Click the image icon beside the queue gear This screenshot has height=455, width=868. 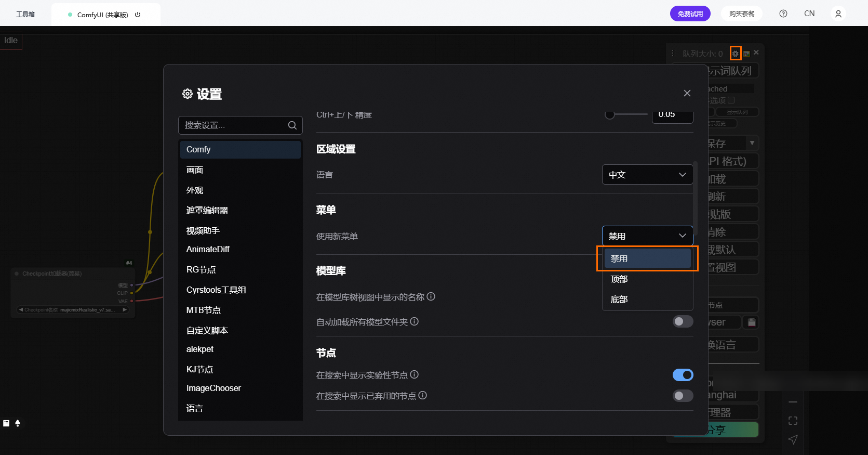click(746, 54)
